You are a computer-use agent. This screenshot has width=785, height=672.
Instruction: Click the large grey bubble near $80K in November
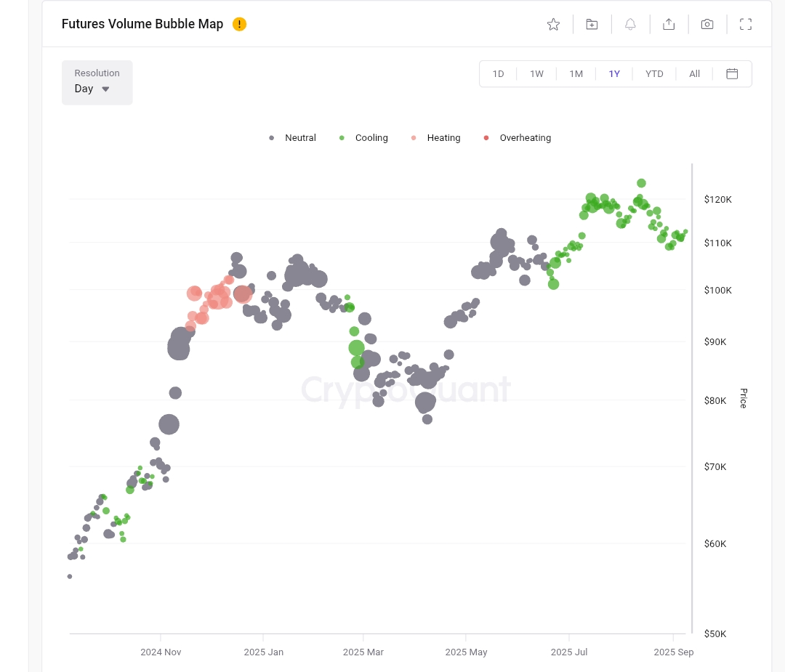coord(169,424)
